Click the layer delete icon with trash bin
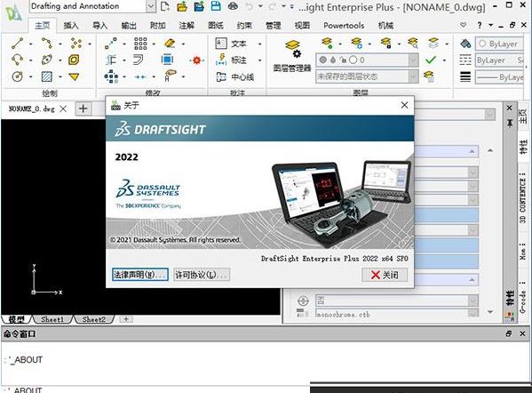The height and width of the screenshot is (393, 532). click(429, 77)
